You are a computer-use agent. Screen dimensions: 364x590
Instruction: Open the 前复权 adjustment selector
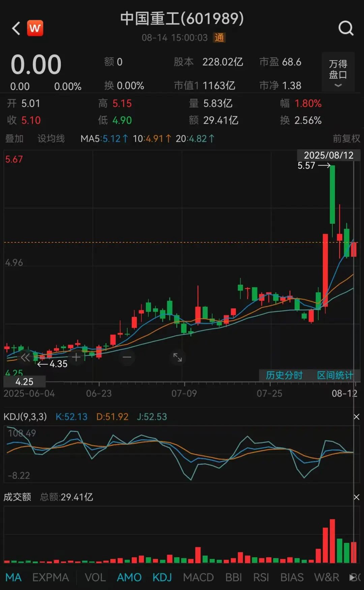pos(346,138)
